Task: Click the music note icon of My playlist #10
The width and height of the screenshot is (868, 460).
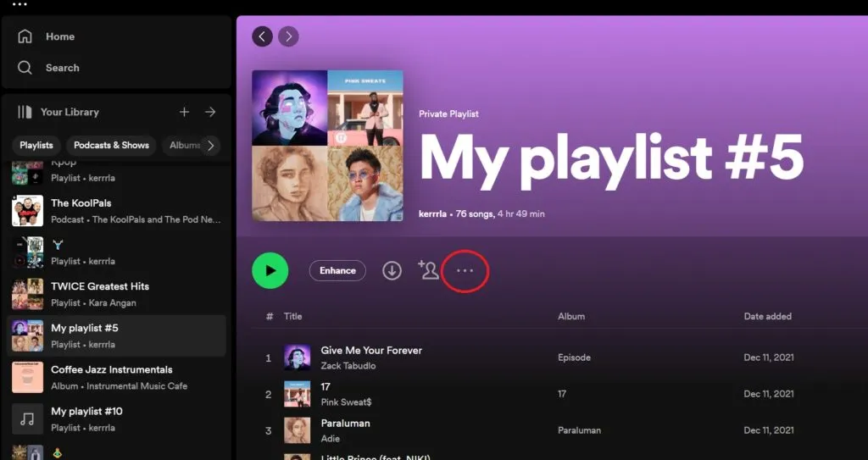Action: click(x=28, y=419)
